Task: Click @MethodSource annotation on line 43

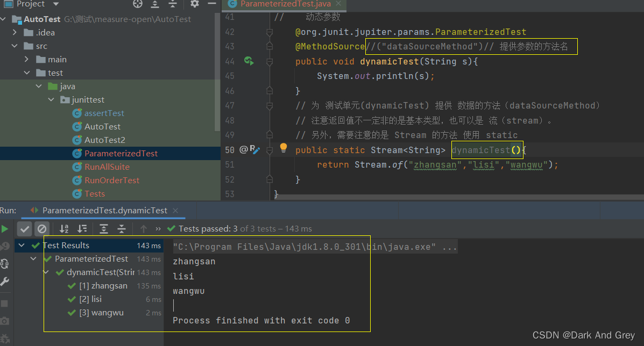Action: click(x=330, y=47)
